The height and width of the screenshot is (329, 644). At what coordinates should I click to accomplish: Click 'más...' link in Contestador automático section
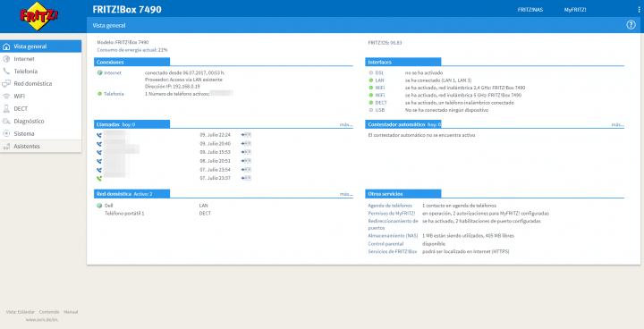(x=618, y=124)
